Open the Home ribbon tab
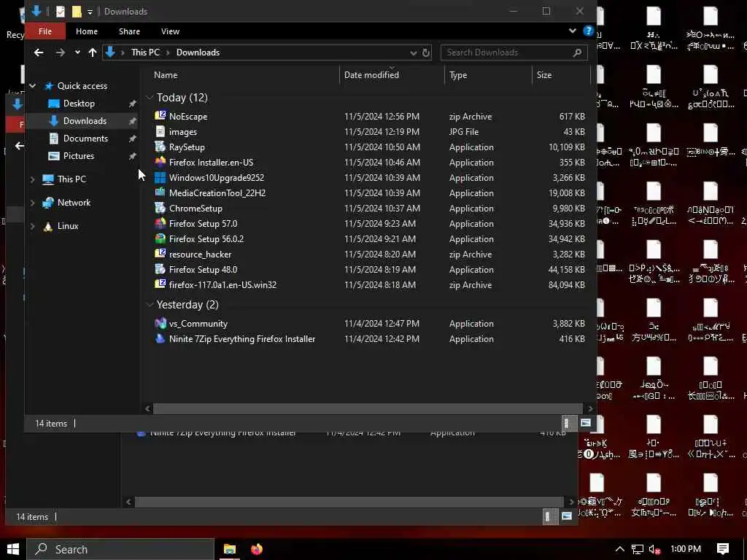 (87, 31)
